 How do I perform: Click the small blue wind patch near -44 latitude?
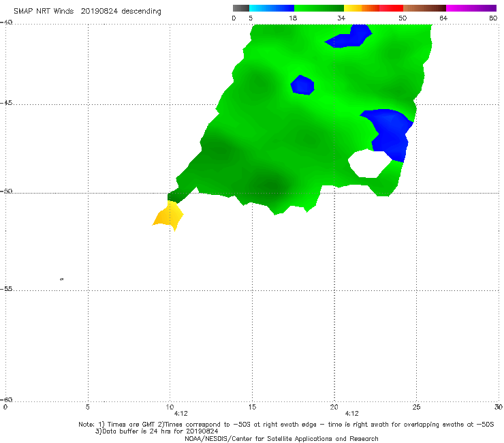tap(302, 85)
